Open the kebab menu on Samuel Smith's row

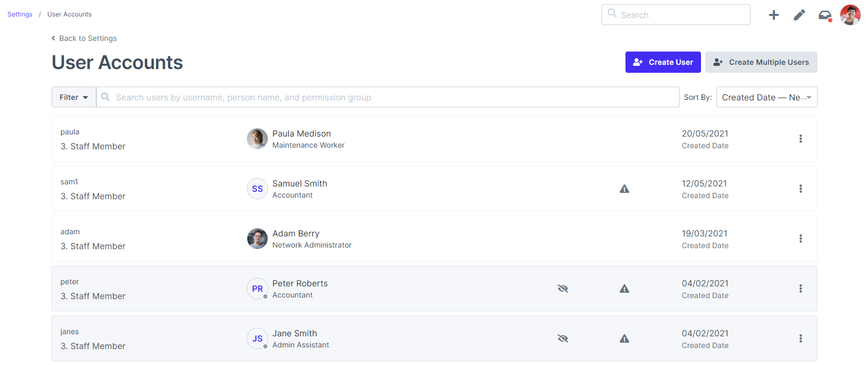800,189
